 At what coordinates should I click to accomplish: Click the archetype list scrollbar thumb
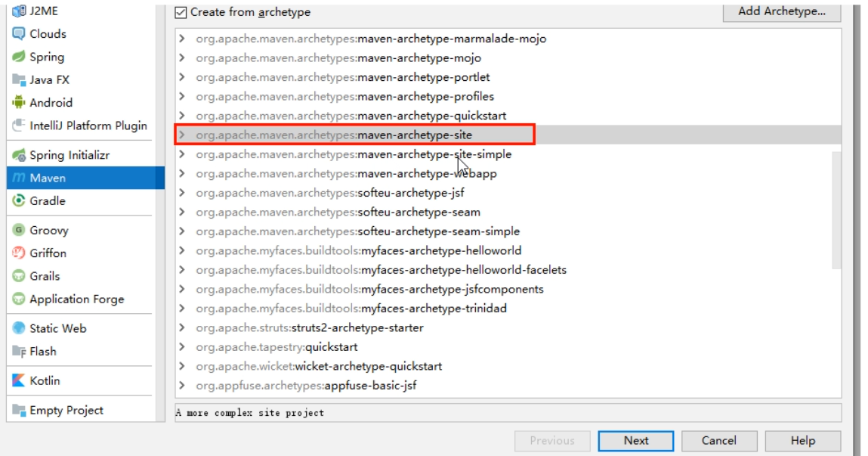click(x=836, y=210)
